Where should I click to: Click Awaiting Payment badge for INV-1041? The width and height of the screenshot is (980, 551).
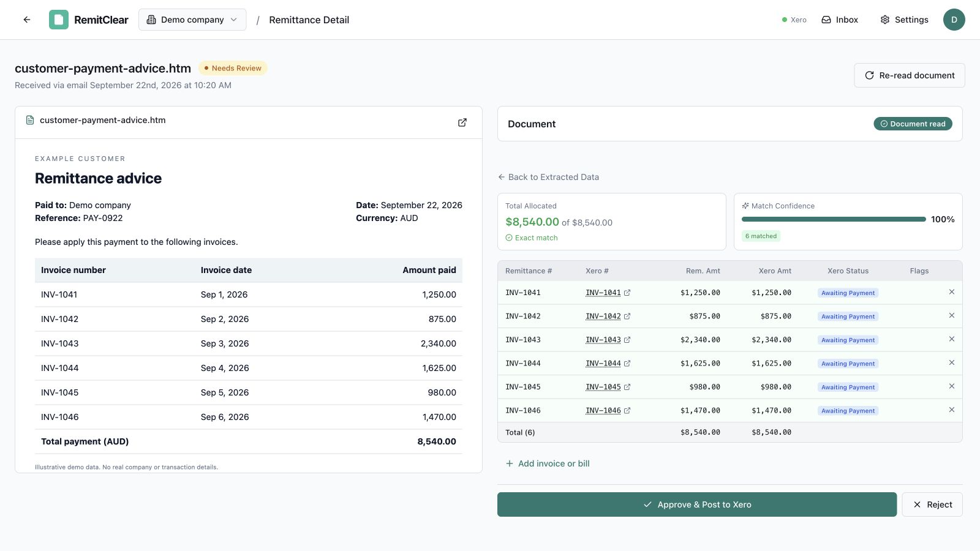[848, 293]
